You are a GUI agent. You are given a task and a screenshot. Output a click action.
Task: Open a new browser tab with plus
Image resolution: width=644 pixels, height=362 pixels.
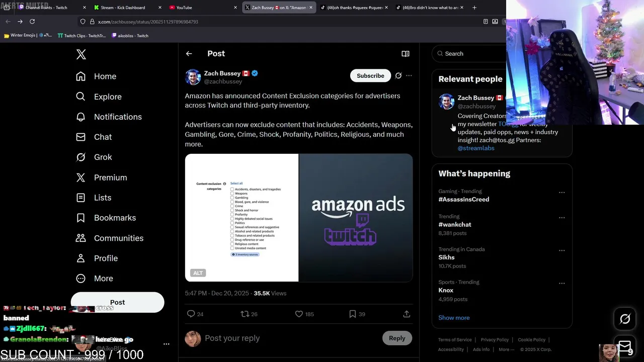coord(474,8)
